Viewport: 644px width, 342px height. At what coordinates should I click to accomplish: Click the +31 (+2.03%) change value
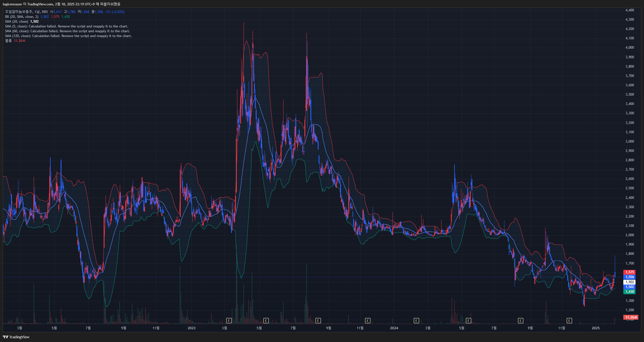[115, 12]
